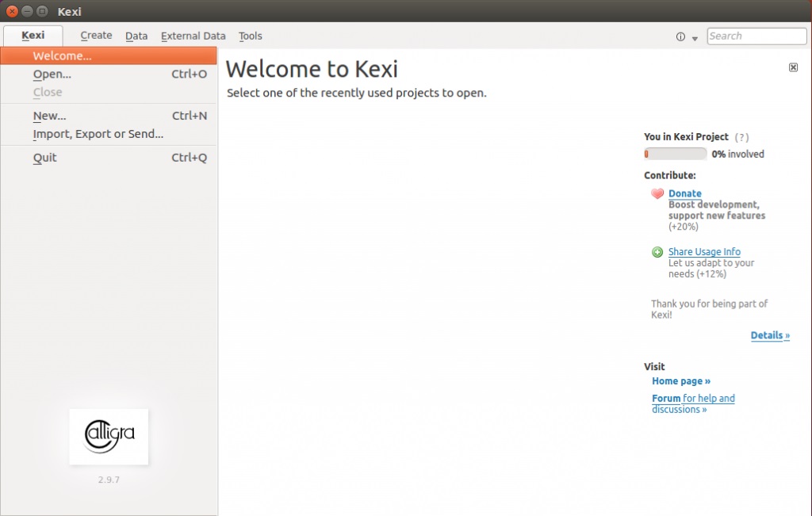Expand the dropdown arrow next to info icon
Image resolution: width=812 pixels, height=516 pixels.
point(695,38)
